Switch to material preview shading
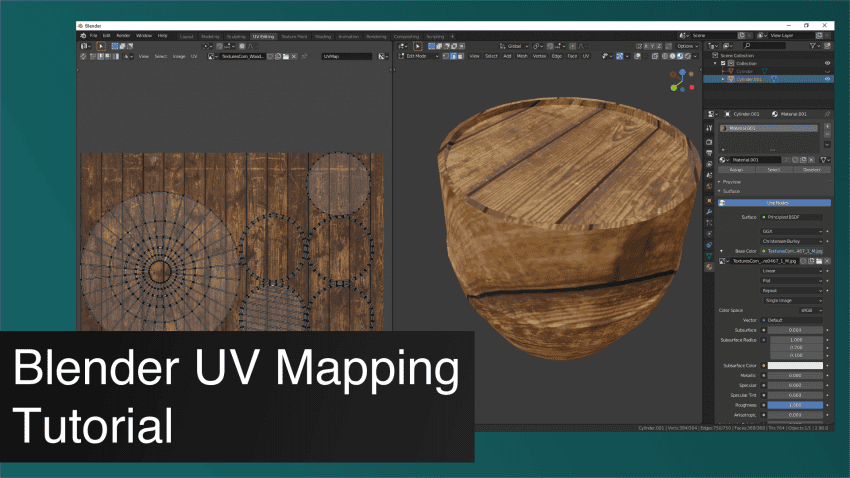Screen dimensions: 850x478 click(680, 56)
